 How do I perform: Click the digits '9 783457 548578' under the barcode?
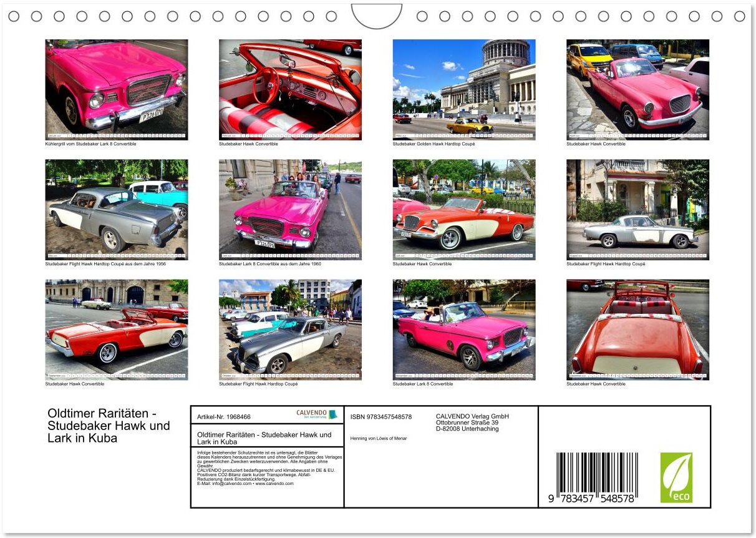591,499
